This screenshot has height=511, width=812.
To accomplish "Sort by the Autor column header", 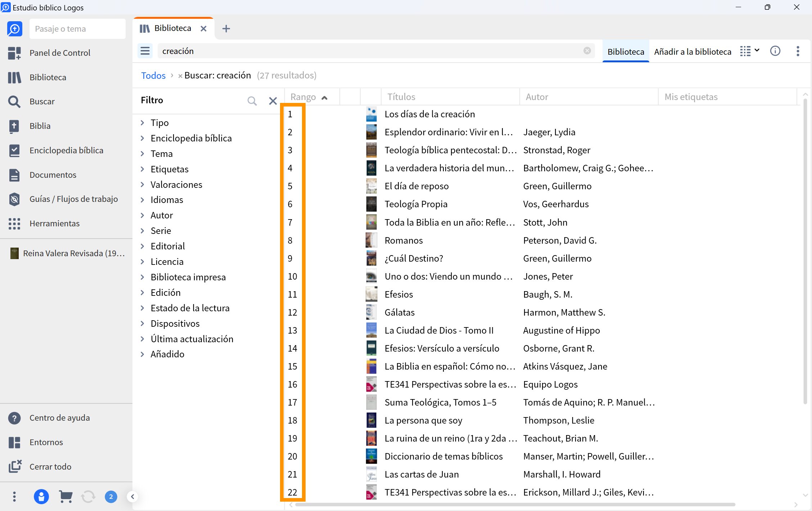I will [589, 97].
